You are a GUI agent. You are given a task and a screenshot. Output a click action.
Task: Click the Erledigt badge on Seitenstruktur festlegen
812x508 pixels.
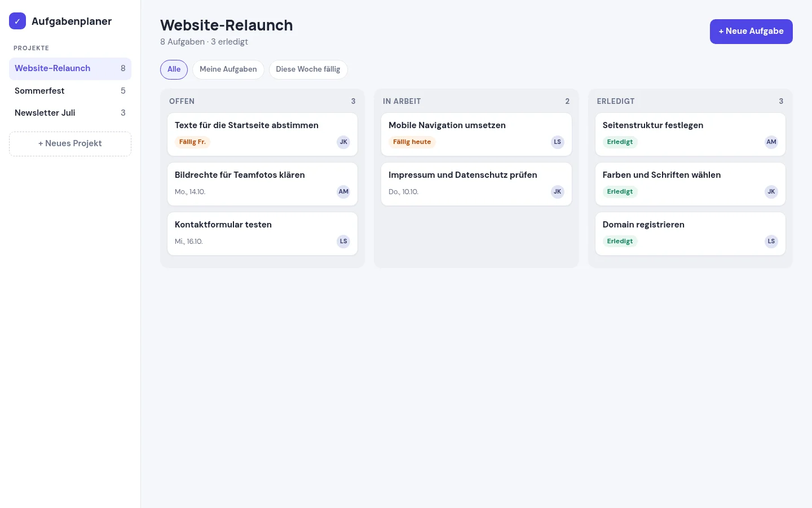[x=620, y=142]
